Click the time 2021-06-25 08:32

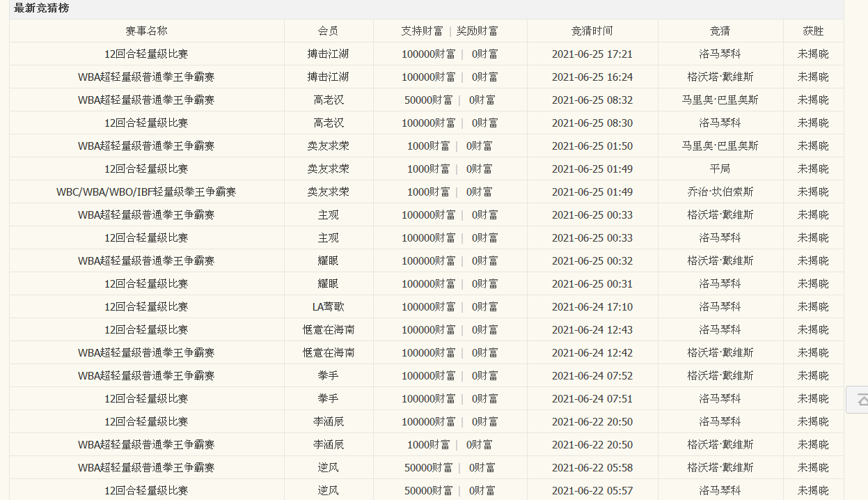click(592, 100)
